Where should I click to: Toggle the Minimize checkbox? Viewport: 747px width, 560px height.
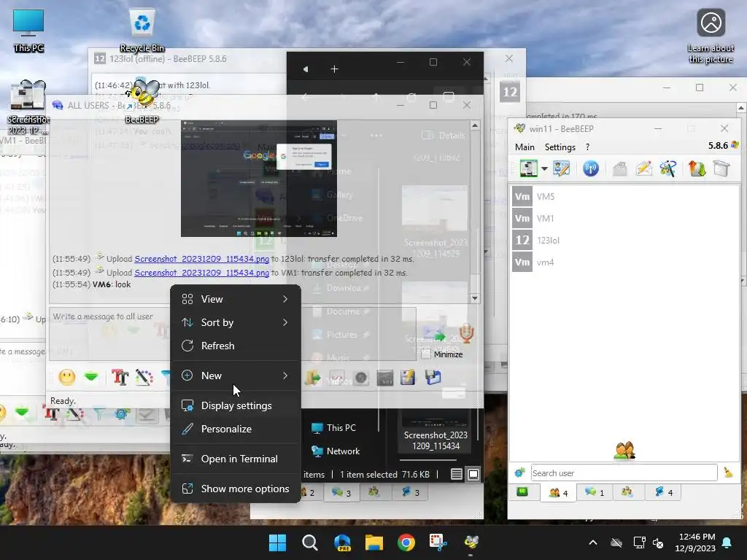pyautogui.click(x=426, y=354)
